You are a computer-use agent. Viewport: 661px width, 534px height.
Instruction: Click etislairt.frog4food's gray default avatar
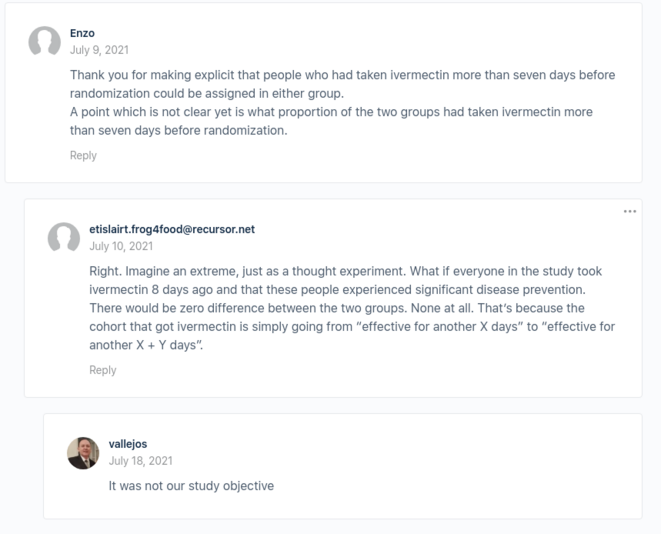point(64,237)
